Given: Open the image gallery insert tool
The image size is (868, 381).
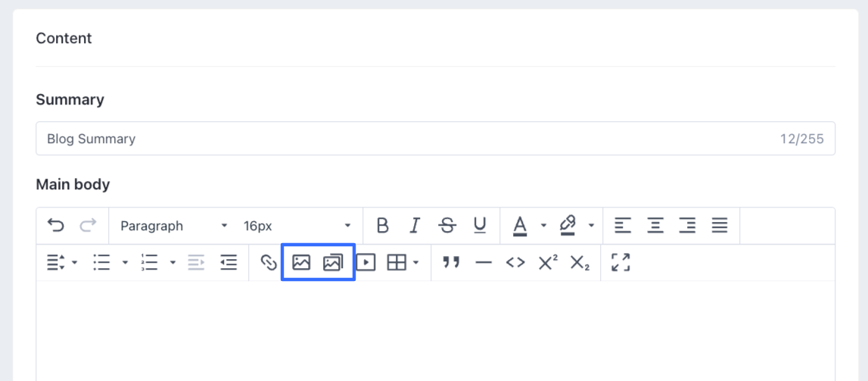Looking at the screenshot, I should (333, 263).
